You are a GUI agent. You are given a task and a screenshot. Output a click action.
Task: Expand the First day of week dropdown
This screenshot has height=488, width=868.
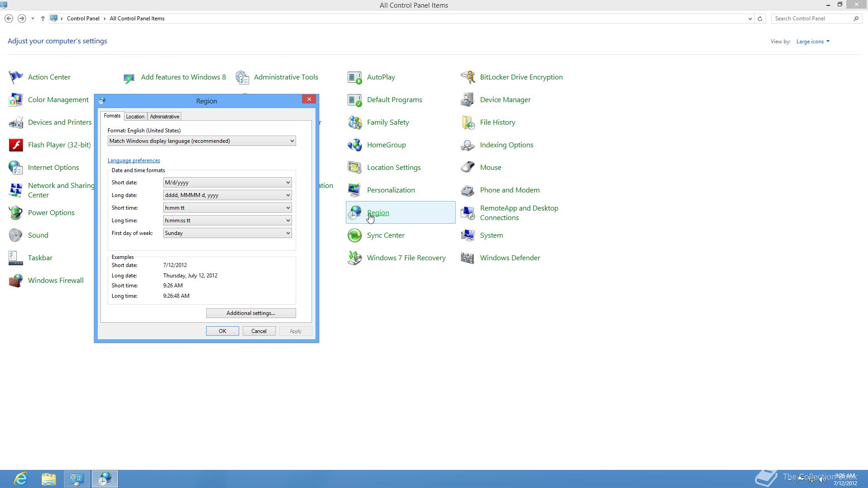pos(227,233)
